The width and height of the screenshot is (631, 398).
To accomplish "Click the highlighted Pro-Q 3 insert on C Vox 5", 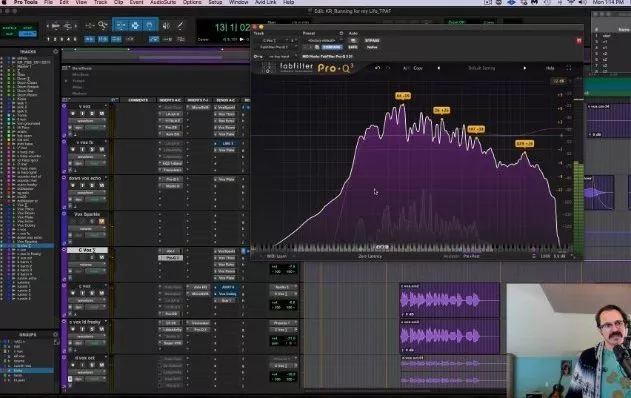I will coord(171,258).
